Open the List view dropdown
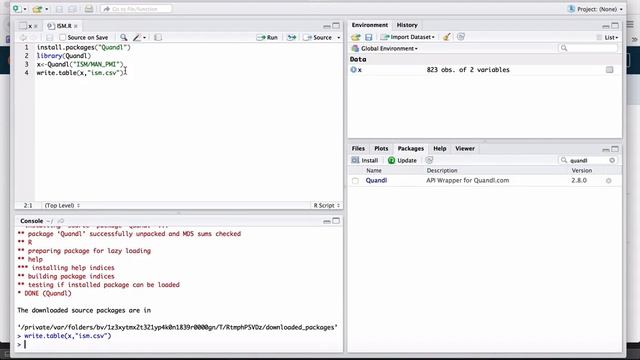The height and width of the screenshot is (360, 640). point(607,38)
